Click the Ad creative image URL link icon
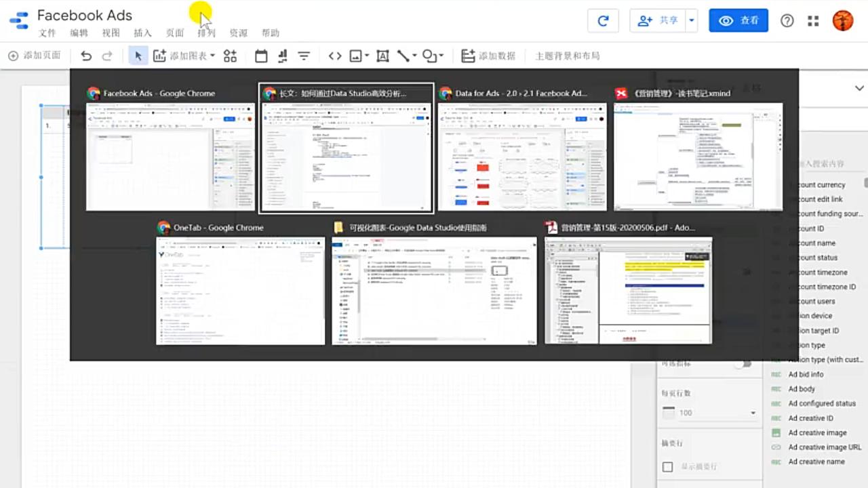Viewport: 868px width, 488px height. [x=776, y=447]
